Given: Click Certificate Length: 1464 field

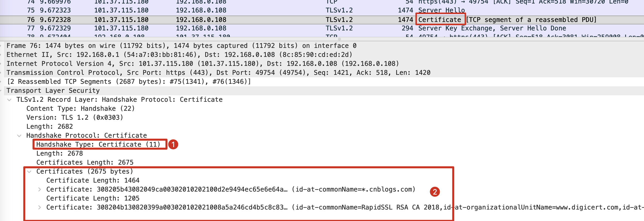Looking at the screenshot, I should 93,181.
